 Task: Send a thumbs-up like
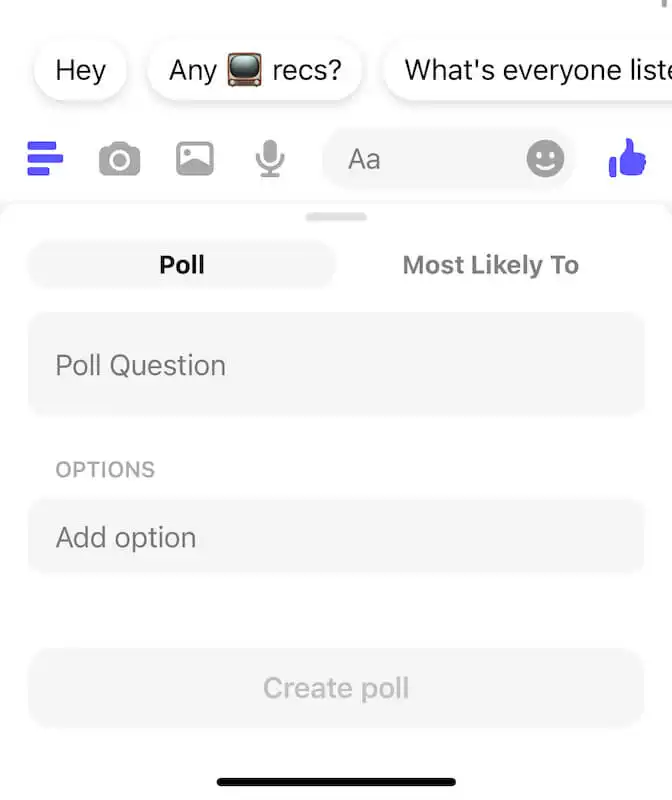click(x=628, y=158)
